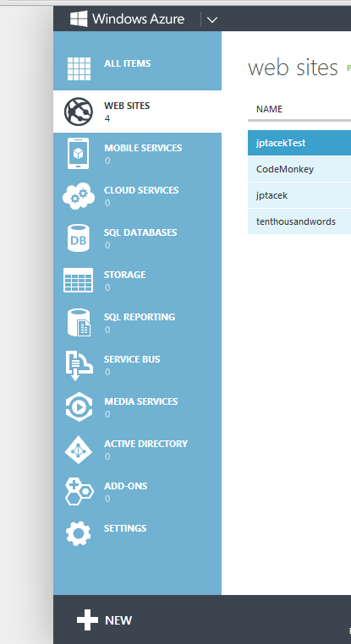Image resolution: width=351 pixels, height=644 pixels.
Task: Open the Add-Ons hexagon icon
Action: (x=79, y=492)
